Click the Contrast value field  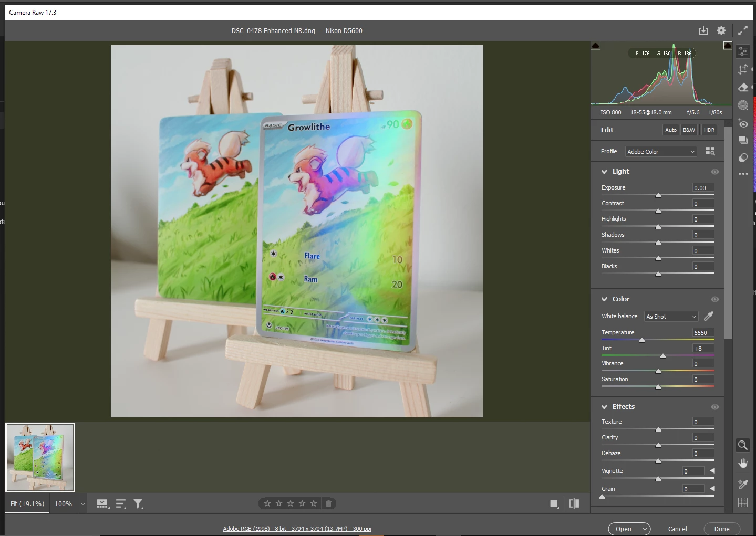coord(703,204)
